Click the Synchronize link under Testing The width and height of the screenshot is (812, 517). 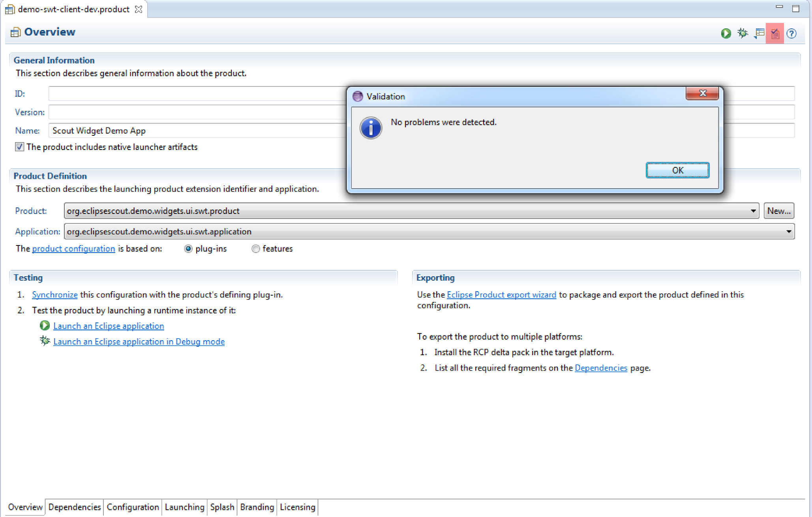(x=54, y=294)
